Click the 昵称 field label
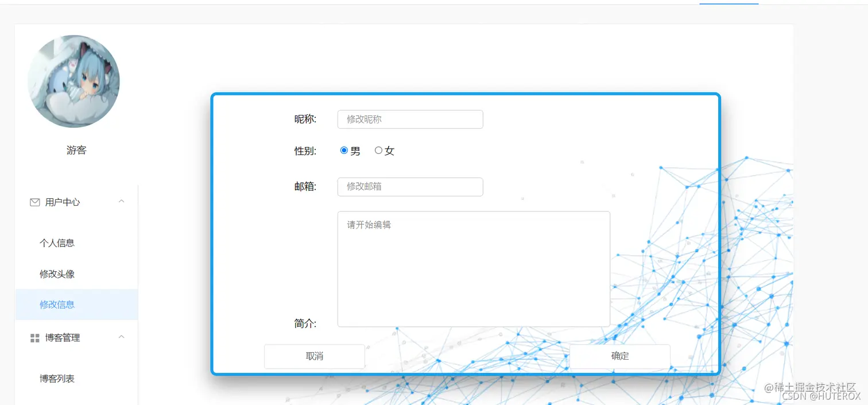 pos(305,119)
